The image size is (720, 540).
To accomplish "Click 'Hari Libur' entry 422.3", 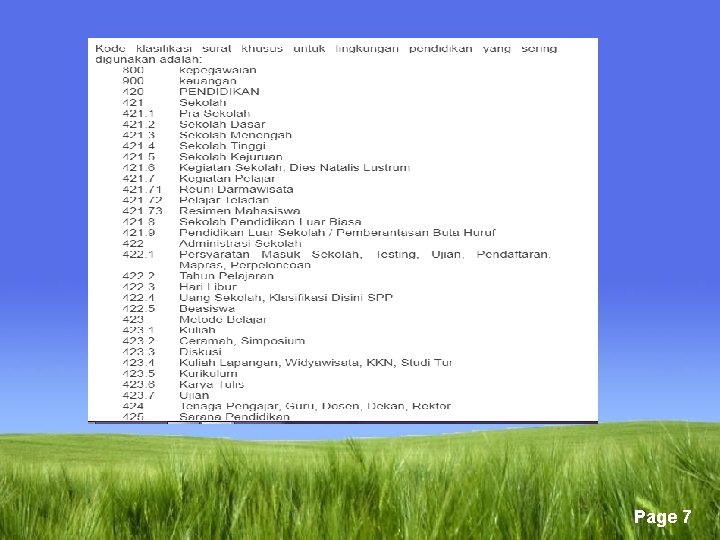I will pos(179,287).
